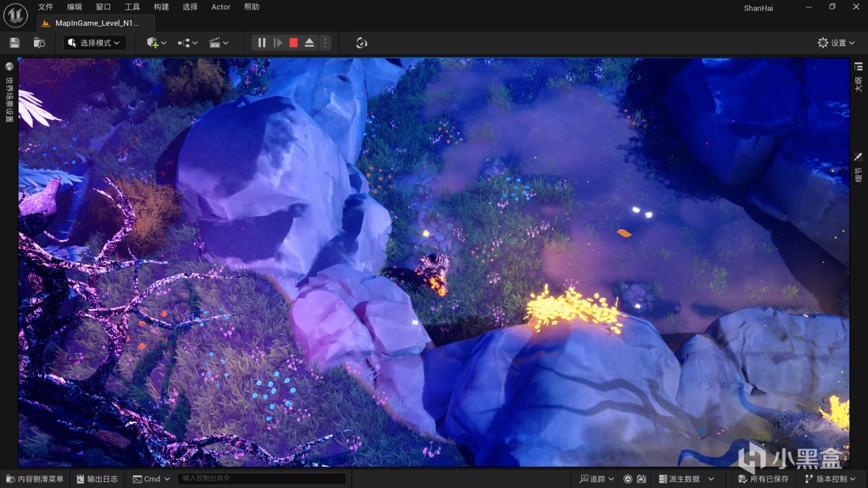Open the 选择模式 dropdown

tap(95, 43)
